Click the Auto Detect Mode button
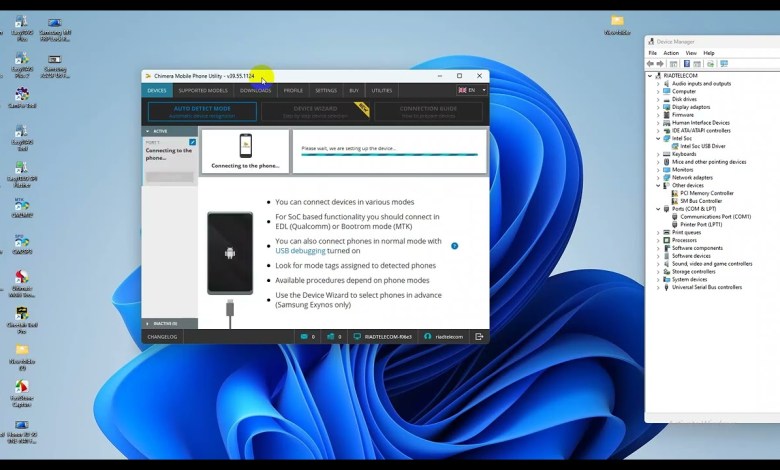 202,111
